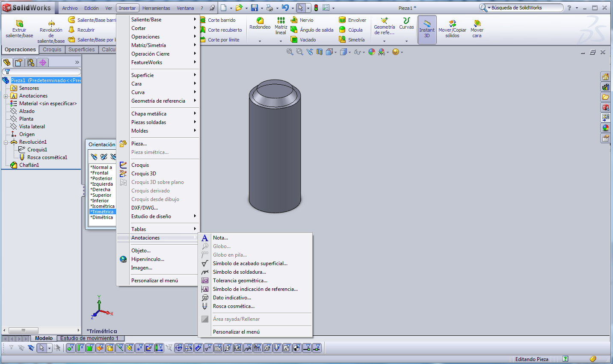Click Ángulo de salida tool
Image resolution: width=613 pixels, height=364 pixels.
point(312,30)
